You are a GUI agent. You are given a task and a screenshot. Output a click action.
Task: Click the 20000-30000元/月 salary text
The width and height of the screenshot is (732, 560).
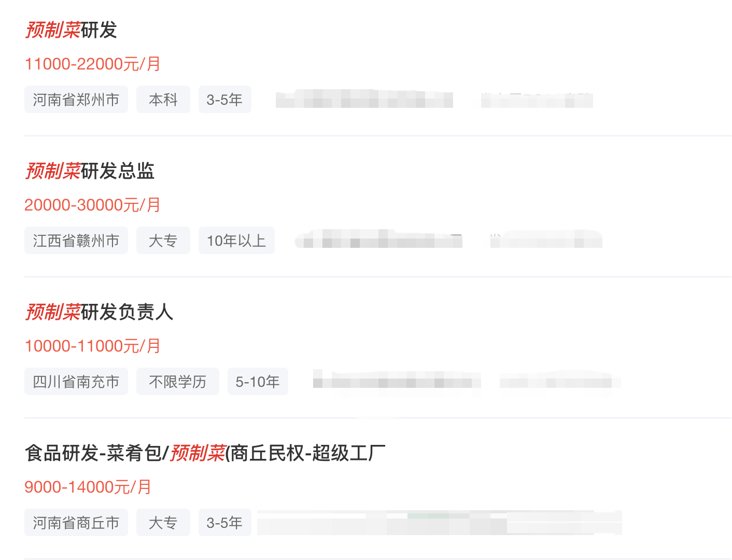click(x=93, y=205)
